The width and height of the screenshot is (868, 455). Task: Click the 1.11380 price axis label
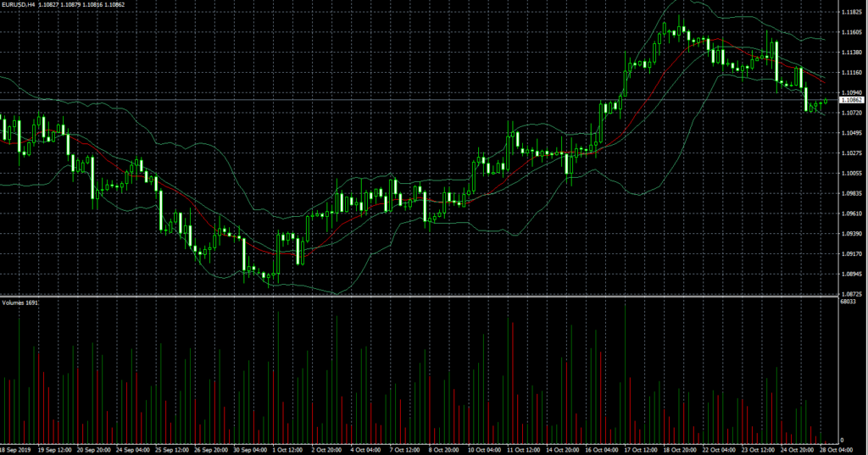click(851, 53)
